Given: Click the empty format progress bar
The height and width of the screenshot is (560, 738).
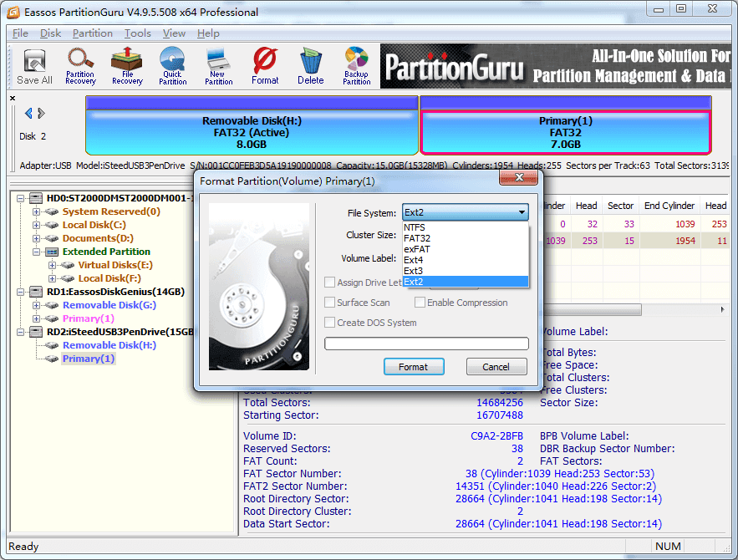Looking at the screenshot, I should coord(426,344).
